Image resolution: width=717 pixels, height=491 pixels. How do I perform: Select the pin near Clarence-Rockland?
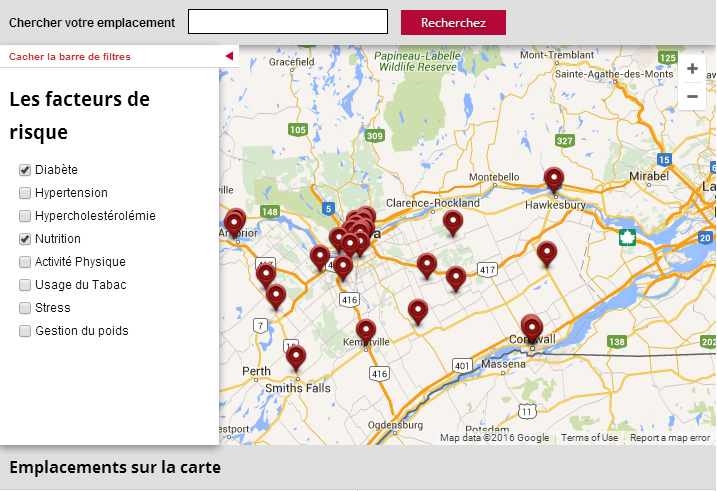click(x=453, y=221)
